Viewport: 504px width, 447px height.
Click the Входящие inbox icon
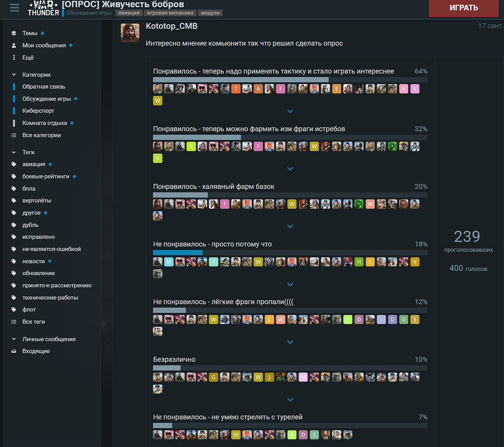(x=14, y=351)
